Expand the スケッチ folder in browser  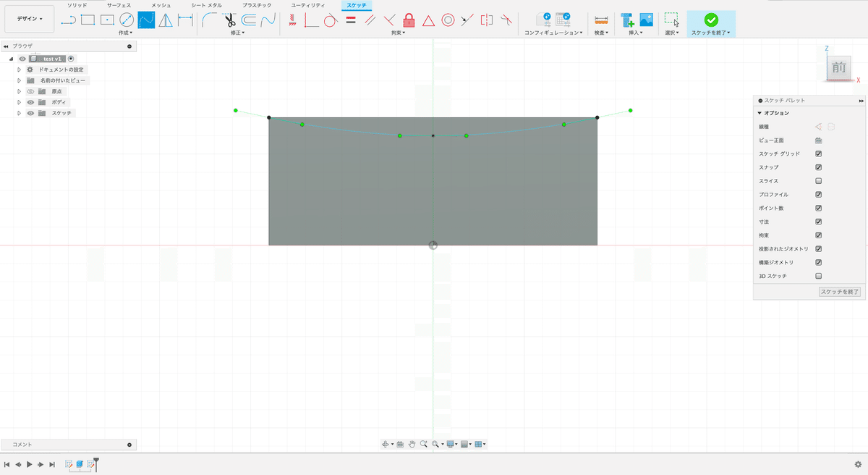20,113
